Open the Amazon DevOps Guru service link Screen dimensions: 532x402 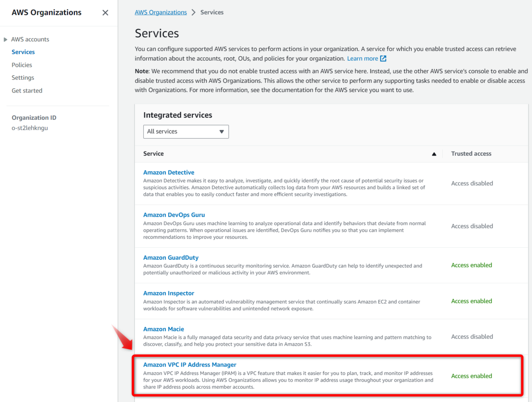(174, 215)
